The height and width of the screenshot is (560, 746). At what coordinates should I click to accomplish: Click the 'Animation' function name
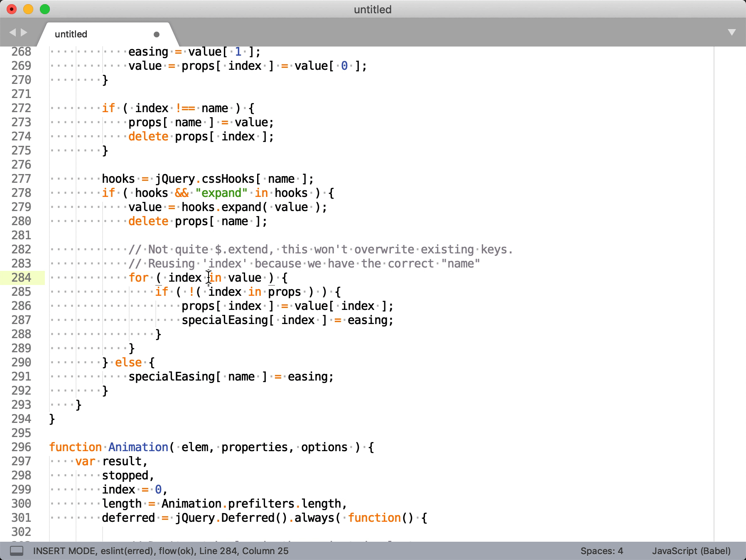pyautogui.click(x=138, y=447)
